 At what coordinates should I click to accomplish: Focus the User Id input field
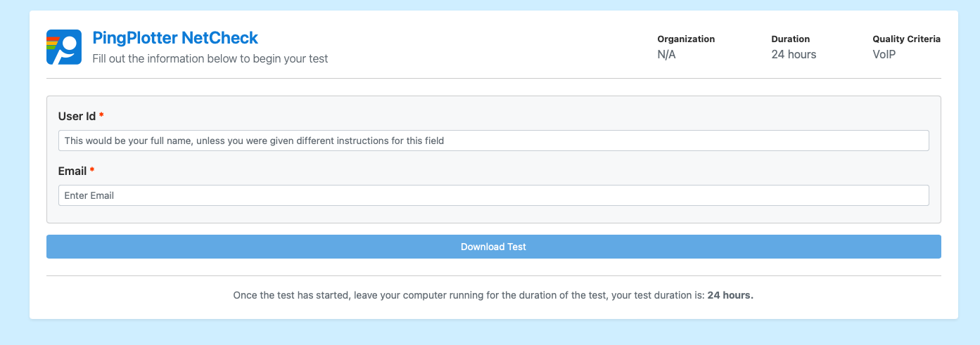493,141
